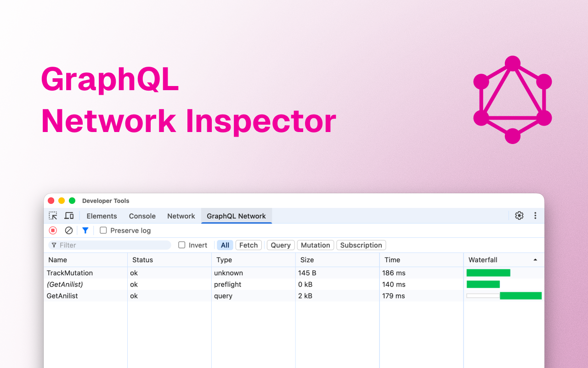Toggle the Query filter chip

tap(280, 245)
